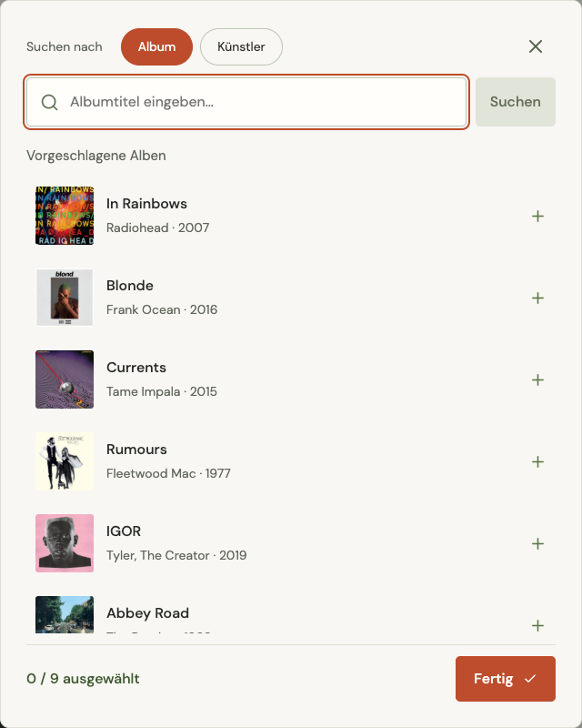Screen dimensions: 582x728
Task: Focus the Albumtitel eingeben input field
Action: coord(246,102)
